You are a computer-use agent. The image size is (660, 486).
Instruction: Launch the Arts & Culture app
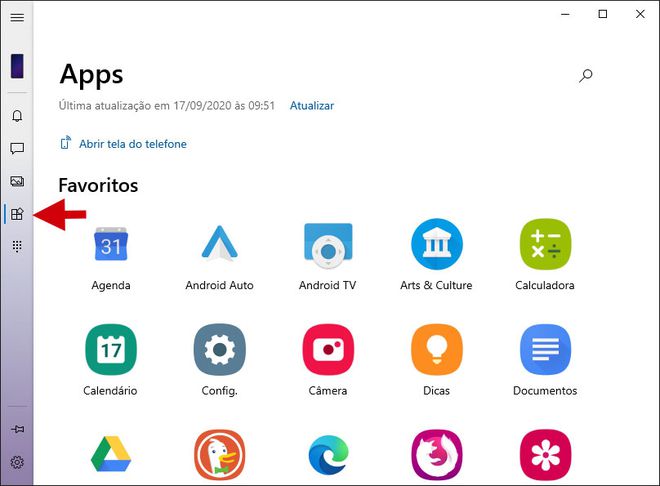[437, 244]
